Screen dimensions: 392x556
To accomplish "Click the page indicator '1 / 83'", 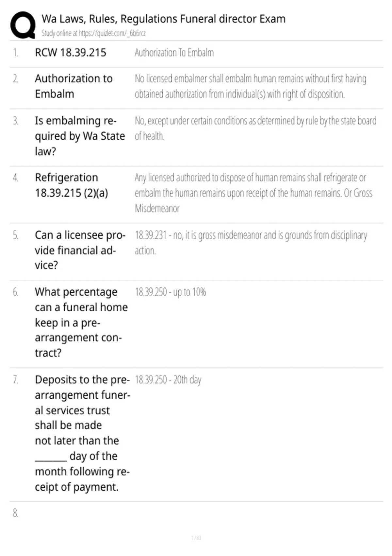I will tap(196, 538).
